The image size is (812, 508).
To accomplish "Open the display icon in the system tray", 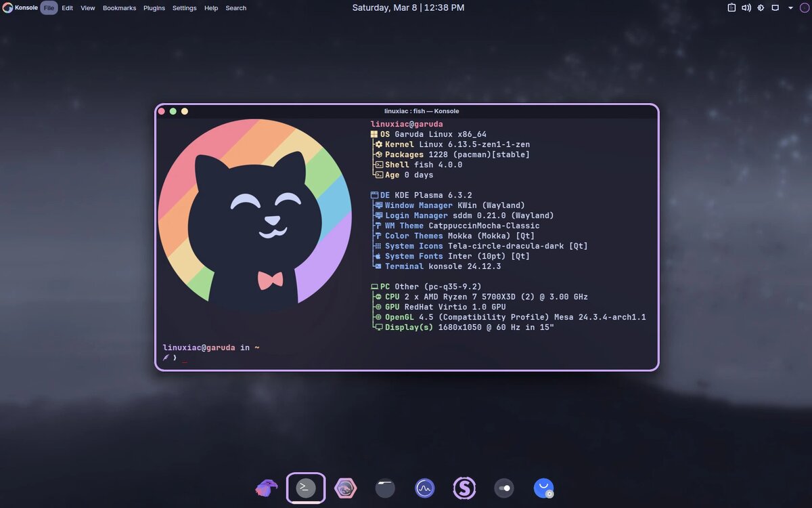I will (x=775, y=7).
